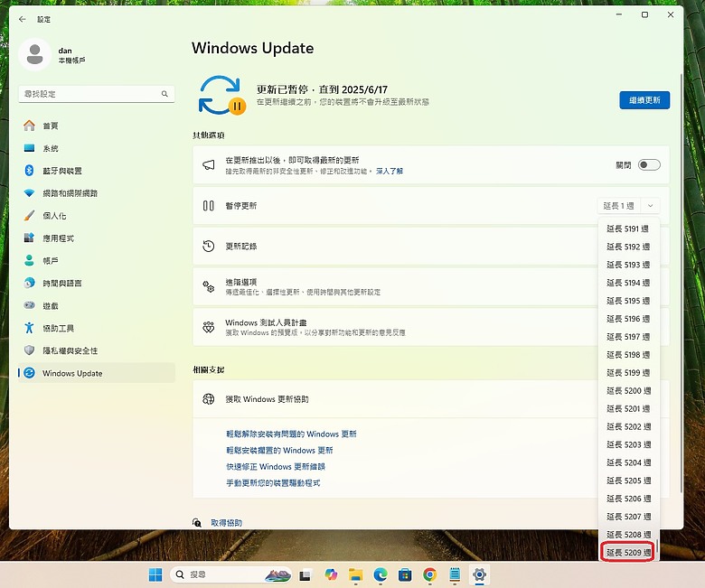Select 延長 5208 週 entry
The height and width of the screenshot is (588, 705).
628,534
